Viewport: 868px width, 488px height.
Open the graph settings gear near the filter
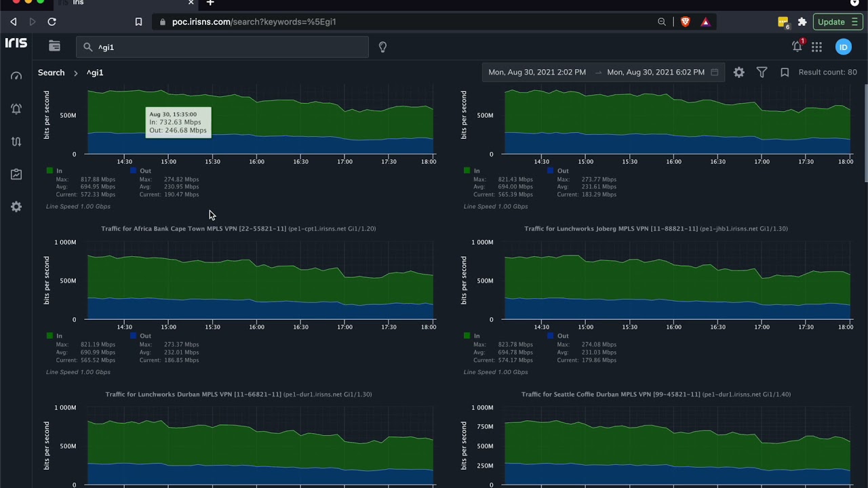739,72
